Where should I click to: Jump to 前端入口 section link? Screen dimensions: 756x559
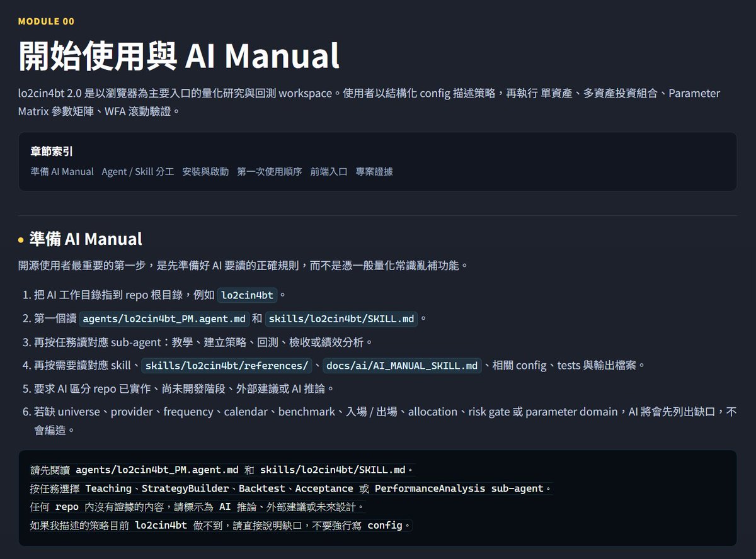[x=329, y=171]
